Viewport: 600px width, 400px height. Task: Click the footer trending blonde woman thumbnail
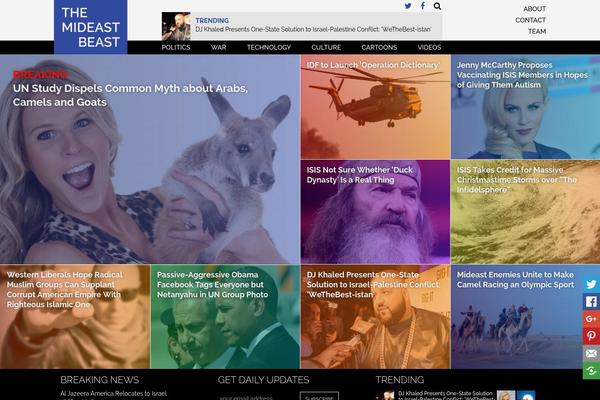[x=506, y=395]
